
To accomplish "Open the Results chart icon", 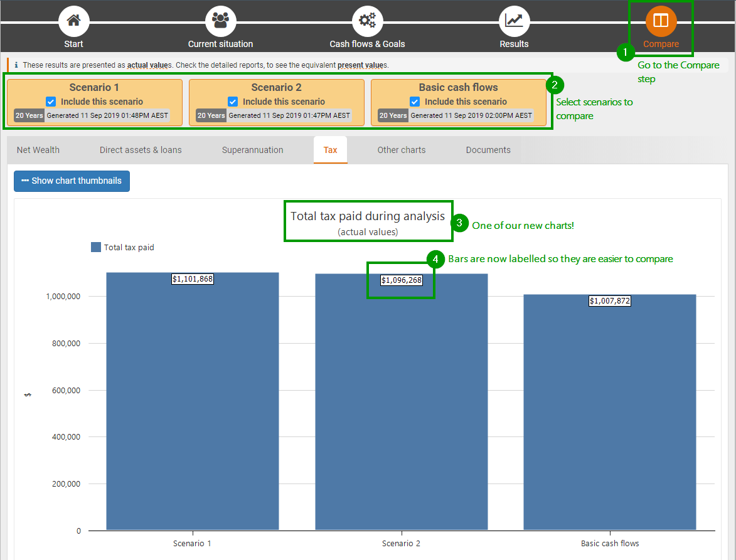I will 514,21.
